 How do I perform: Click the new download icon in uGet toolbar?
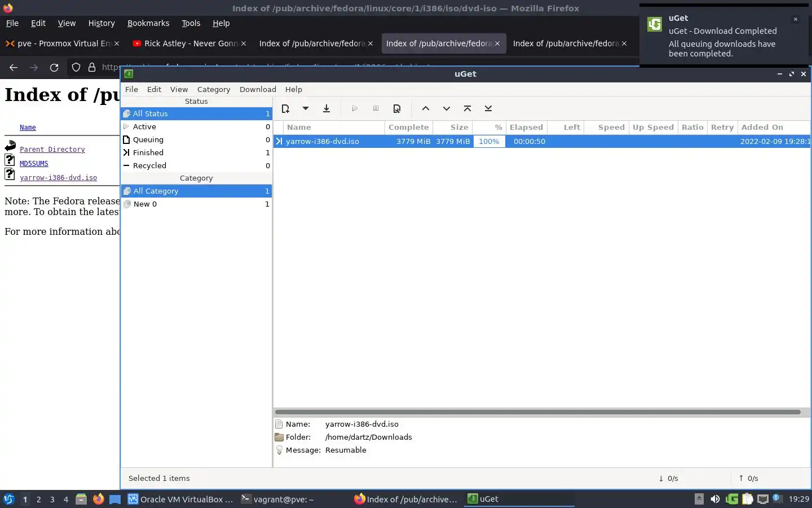[x=285, y=108]
